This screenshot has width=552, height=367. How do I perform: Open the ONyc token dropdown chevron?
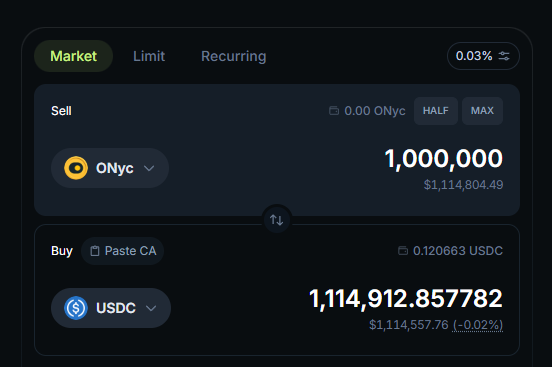[x=149, y=168]
